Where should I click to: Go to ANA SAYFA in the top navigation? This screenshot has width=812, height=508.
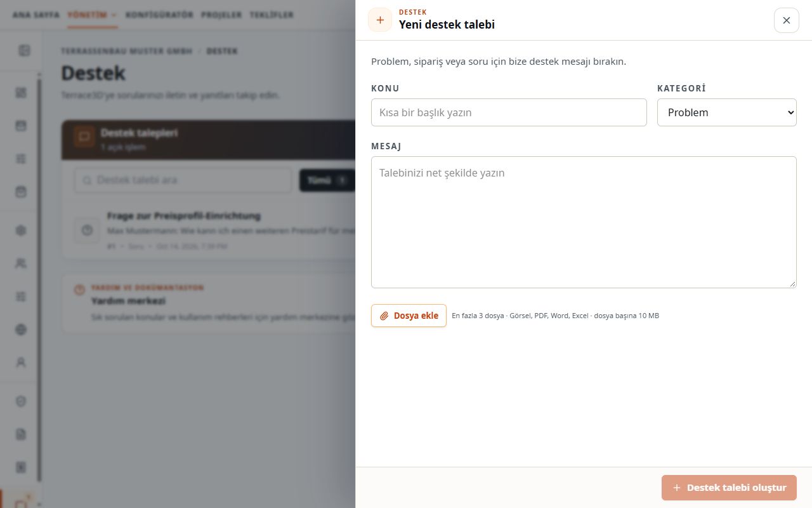point(36,15)
